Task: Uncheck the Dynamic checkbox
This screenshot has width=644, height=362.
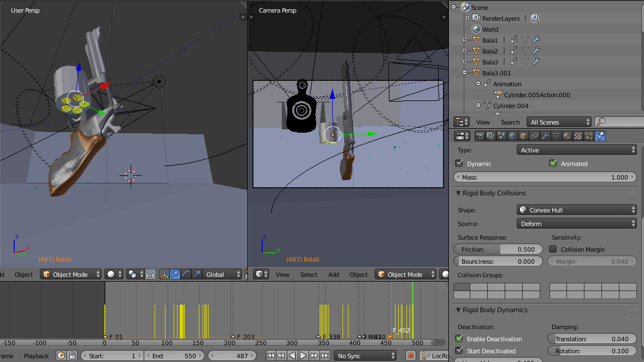Action: (459, 163)
